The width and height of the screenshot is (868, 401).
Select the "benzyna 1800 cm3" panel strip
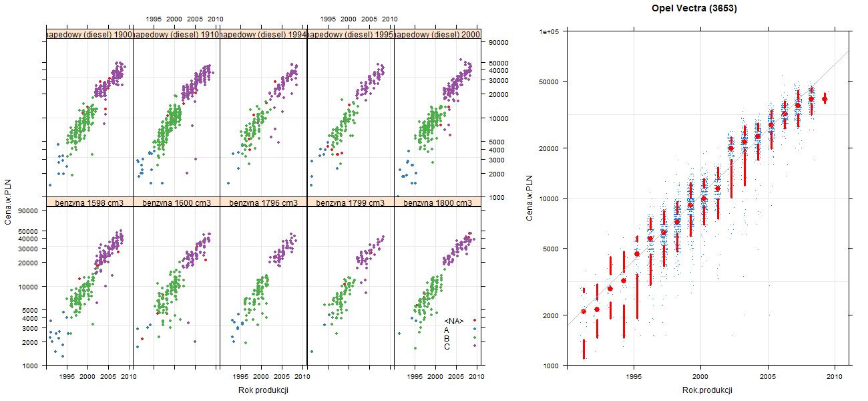coord(437,202)
